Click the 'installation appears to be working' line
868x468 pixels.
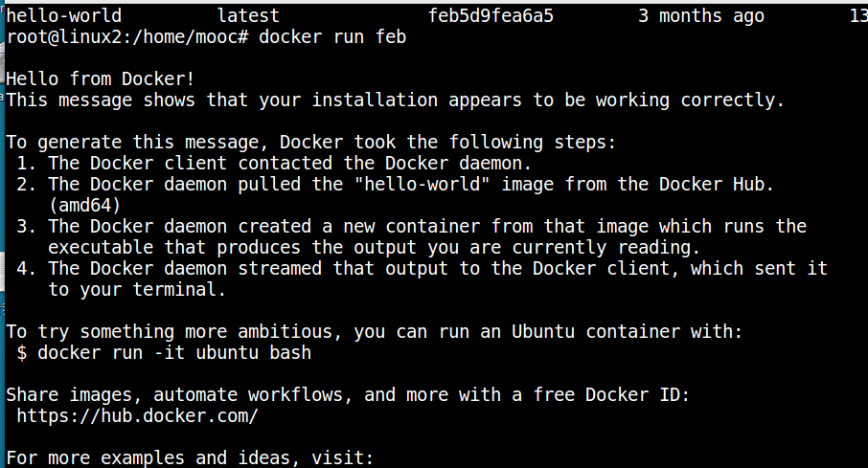396,100
